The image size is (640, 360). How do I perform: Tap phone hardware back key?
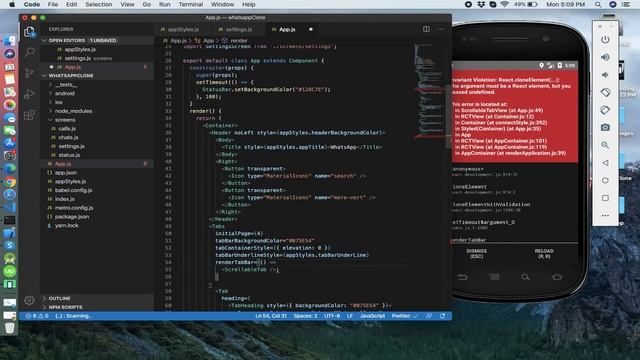pos(462,277)
